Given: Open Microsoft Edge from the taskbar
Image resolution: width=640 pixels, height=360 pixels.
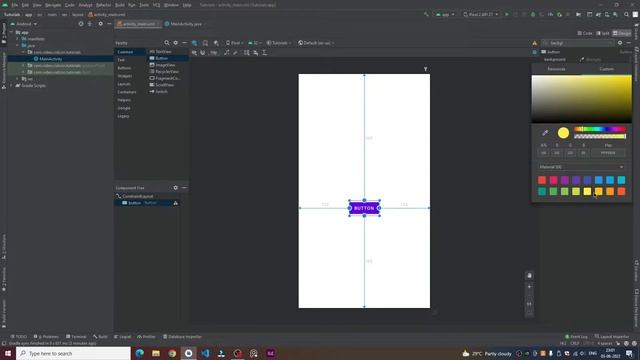Looking at the screenshot, I should pyautogui.click(x=140, y=353).
